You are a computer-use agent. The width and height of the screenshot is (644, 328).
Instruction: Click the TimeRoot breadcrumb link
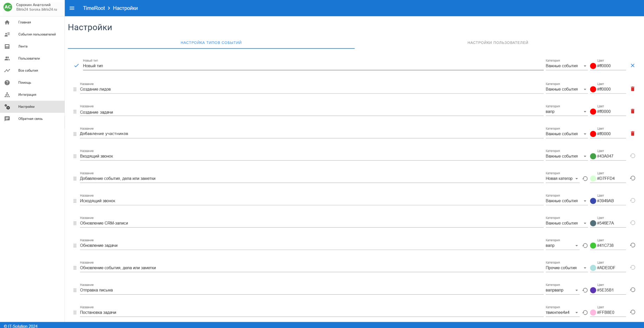(94, 8)
